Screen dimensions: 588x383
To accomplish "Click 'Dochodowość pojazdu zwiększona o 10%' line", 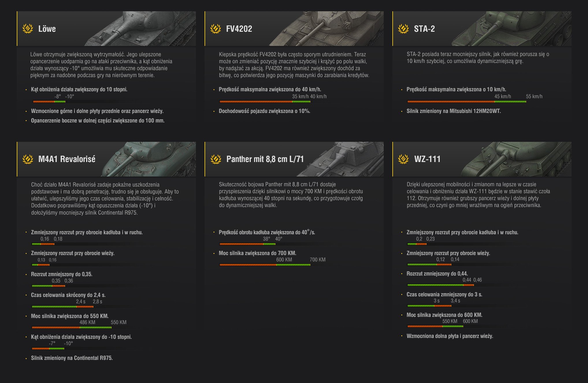I will [264, 111].
